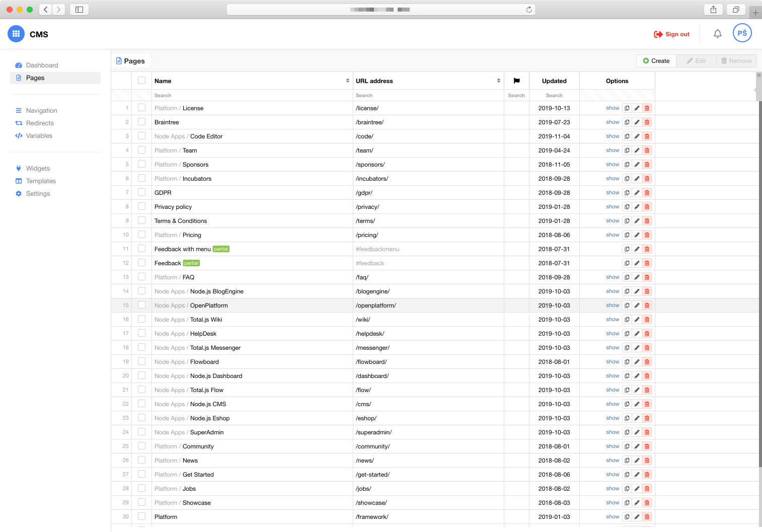
Task: Toggle the Safari sidebar
Action: pyautogui.click(x=79, y=10)
